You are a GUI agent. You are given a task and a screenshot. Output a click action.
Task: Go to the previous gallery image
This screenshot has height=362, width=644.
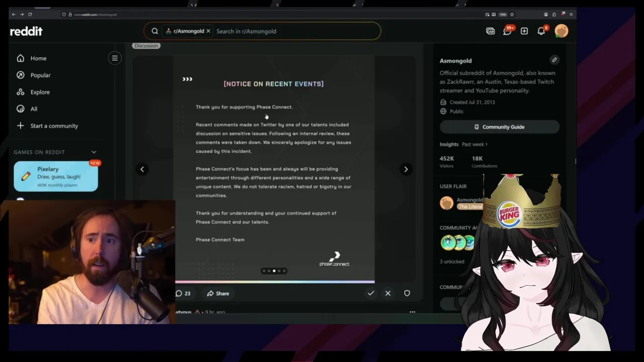point(142,169)
